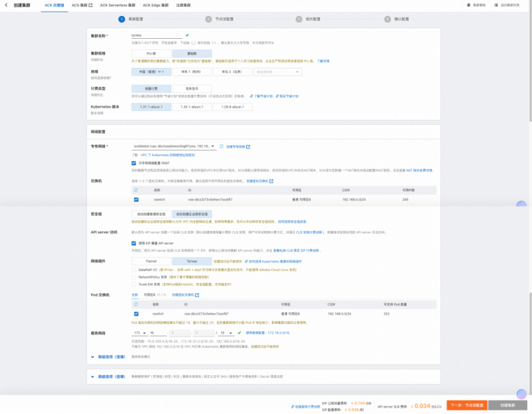Click the 创建集群 button
The width and height of the screenshot is (532, 414).
508,405
